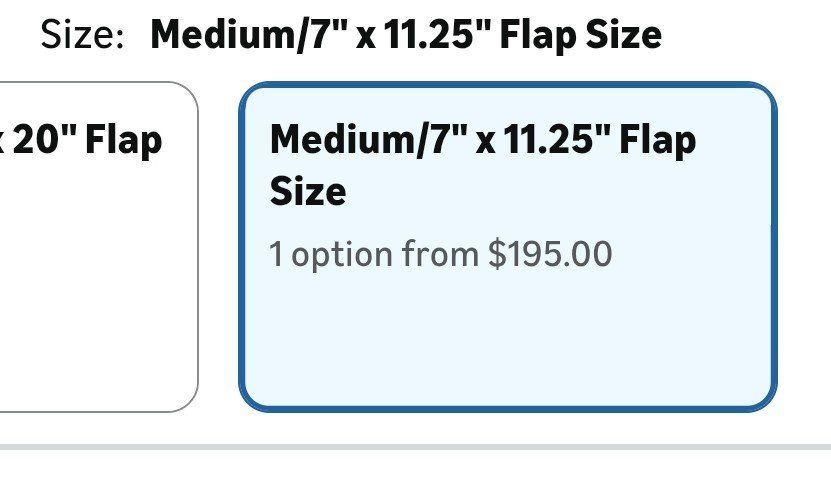Click the bold Medium/7" x 11.25" heading text
The height and width of the screenshot is (480, 831).
[x=405, y=35]
